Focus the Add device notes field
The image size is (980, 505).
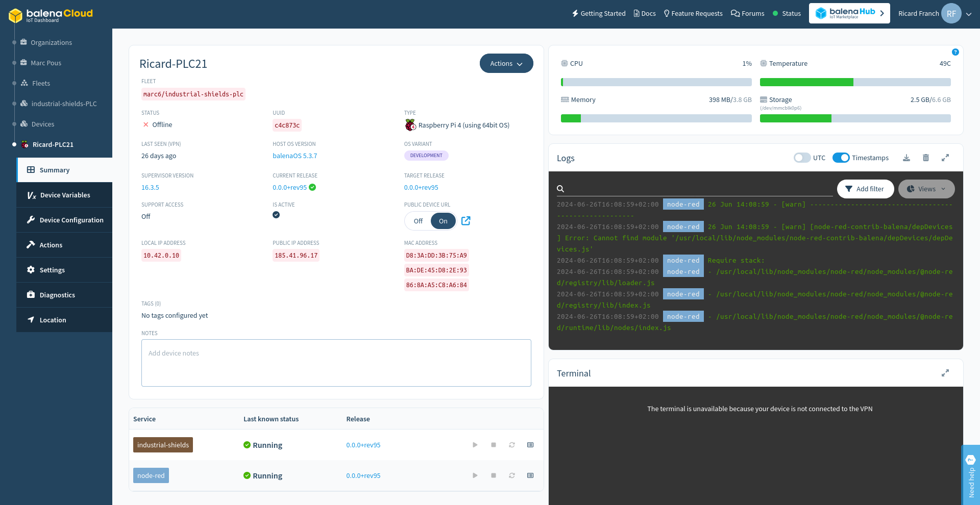(x=336, y=363)
